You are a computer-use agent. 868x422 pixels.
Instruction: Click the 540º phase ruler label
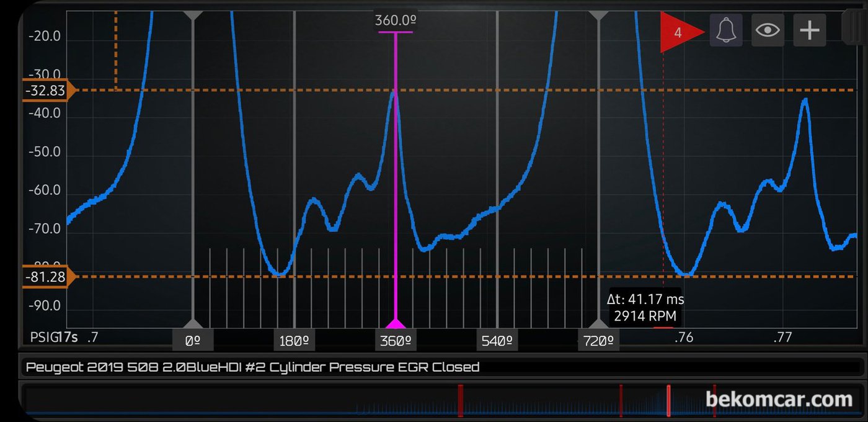click(497, 341)
